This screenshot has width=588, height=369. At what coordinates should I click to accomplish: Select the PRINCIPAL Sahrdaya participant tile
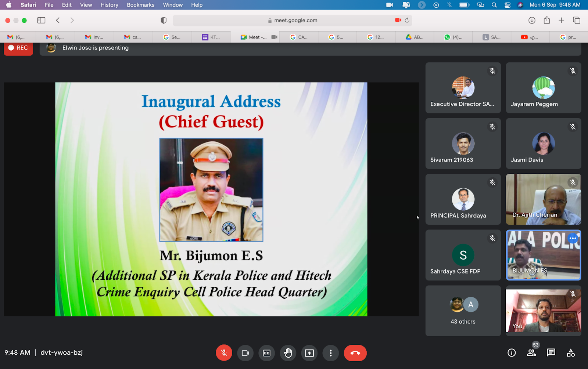tap(463, 199)
